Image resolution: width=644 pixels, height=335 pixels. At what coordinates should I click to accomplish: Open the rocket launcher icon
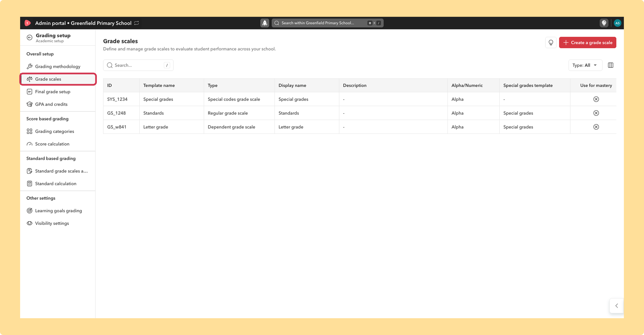click(x=265, y=23)
